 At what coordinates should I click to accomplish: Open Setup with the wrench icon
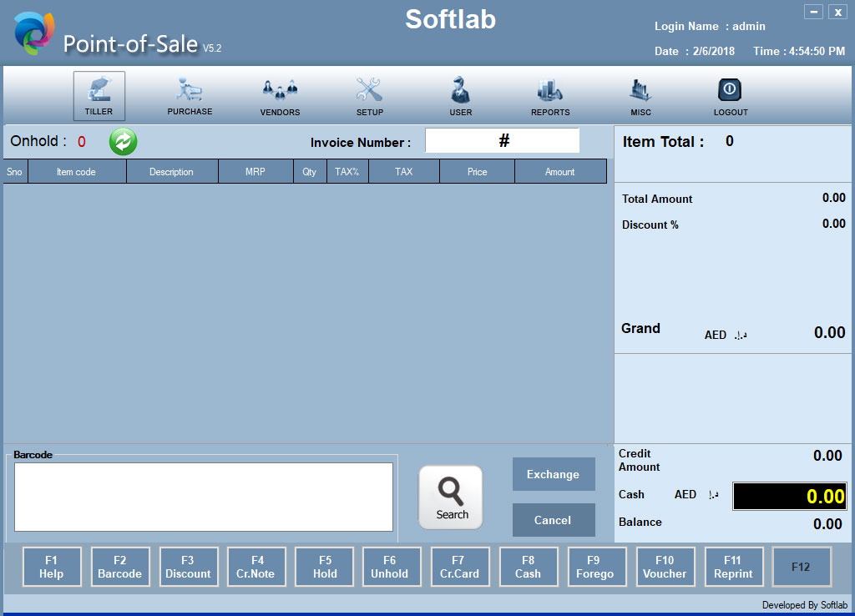[x=369, y=95]
